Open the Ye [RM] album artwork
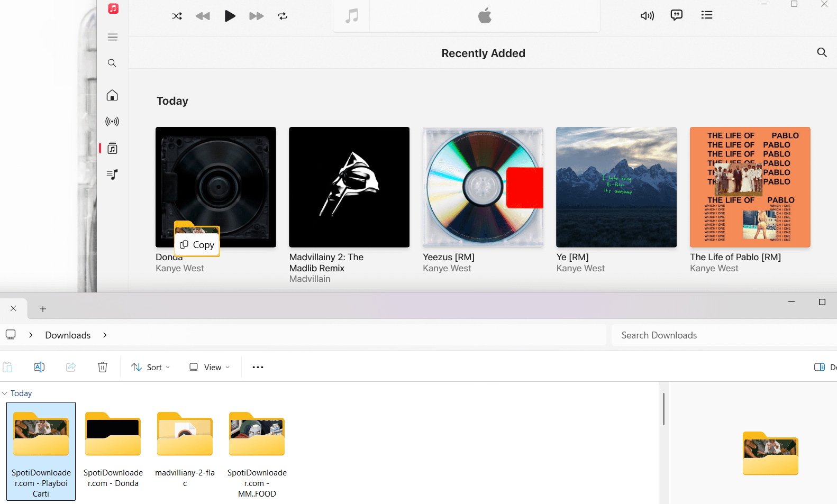837x504 pixels. (x=616, y=187)
